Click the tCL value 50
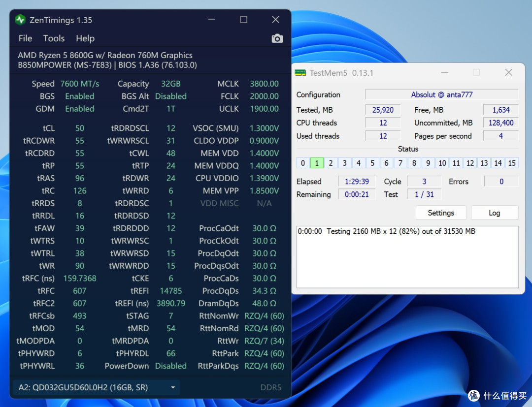This screenshot has width=532, height=407. pos(80,128)
